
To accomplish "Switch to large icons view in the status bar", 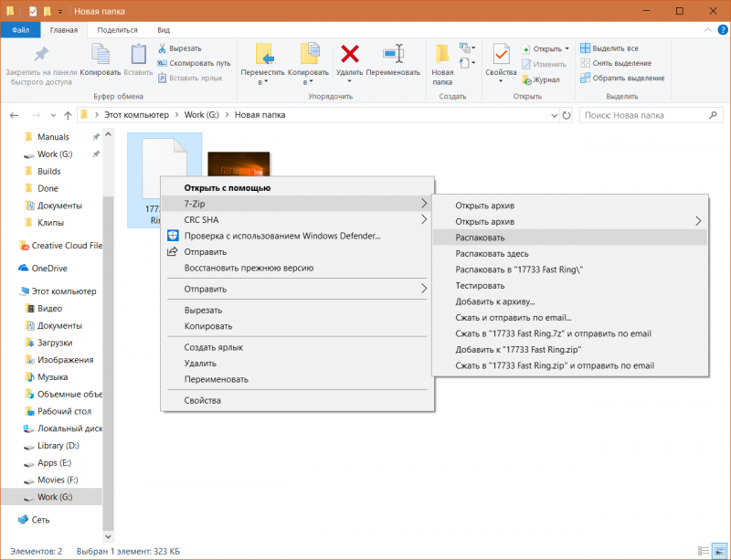I will pos(720,551).
